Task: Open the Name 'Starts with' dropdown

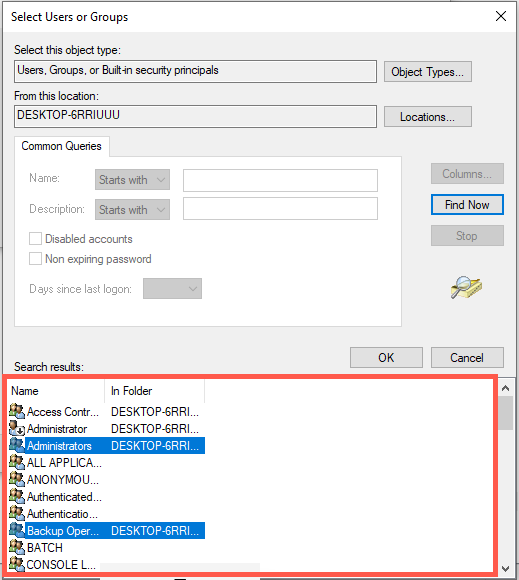Action: (x=132, y=180)
